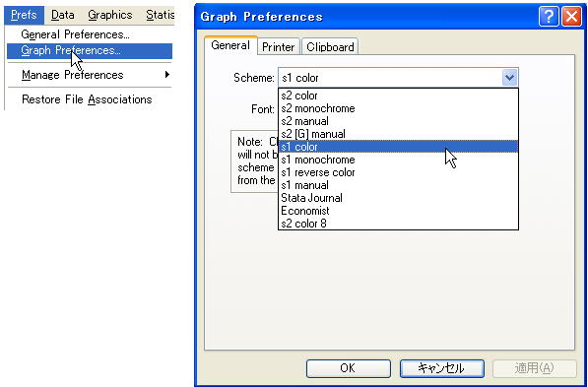
Task: Expand the Manage Preferences submenu
Action: pos(90,75)
